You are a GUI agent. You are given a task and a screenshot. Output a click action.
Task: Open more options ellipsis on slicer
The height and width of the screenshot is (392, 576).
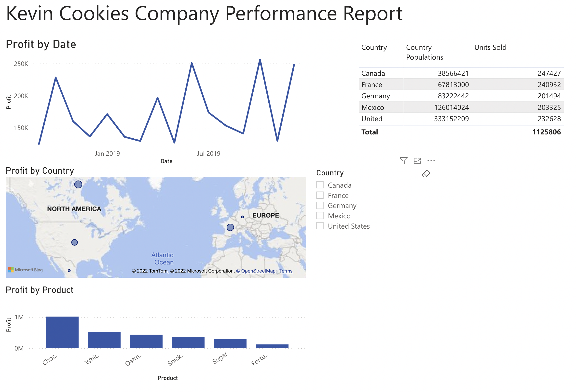coord(431,160)
